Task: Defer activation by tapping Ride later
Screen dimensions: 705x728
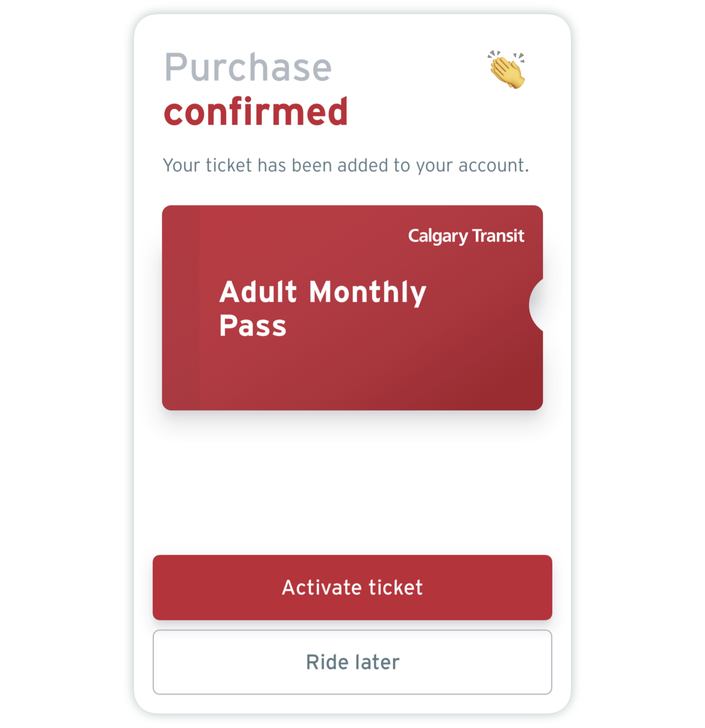Action: point(352,662)
